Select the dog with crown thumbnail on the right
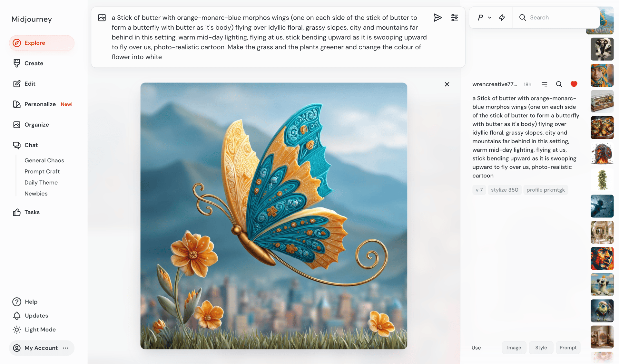The image size is (619, 364). 602,284
